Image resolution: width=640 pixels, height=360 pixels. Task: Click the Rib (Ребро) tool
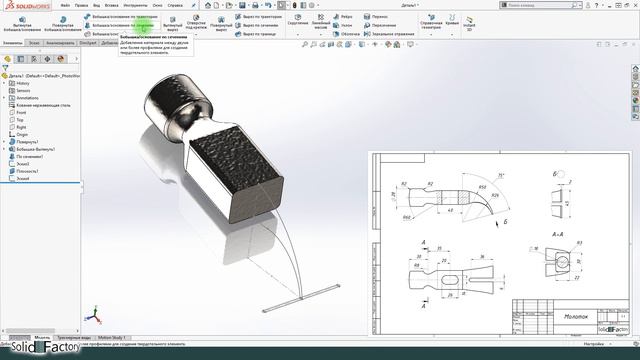(343, 17)
